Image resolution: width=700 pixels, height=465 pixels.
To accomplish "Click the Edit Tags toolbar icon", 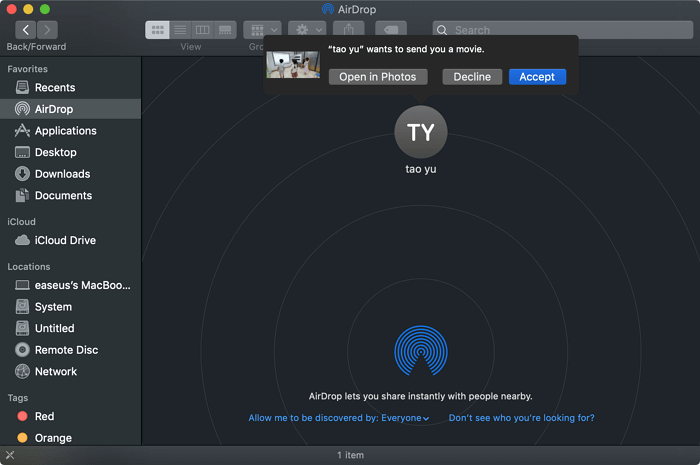I will [390, 30].
